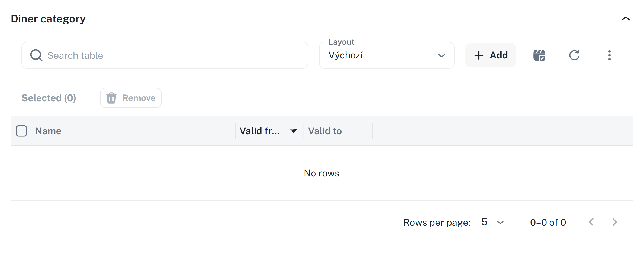
Task: Go to the previous page
Action: (591, 222)
